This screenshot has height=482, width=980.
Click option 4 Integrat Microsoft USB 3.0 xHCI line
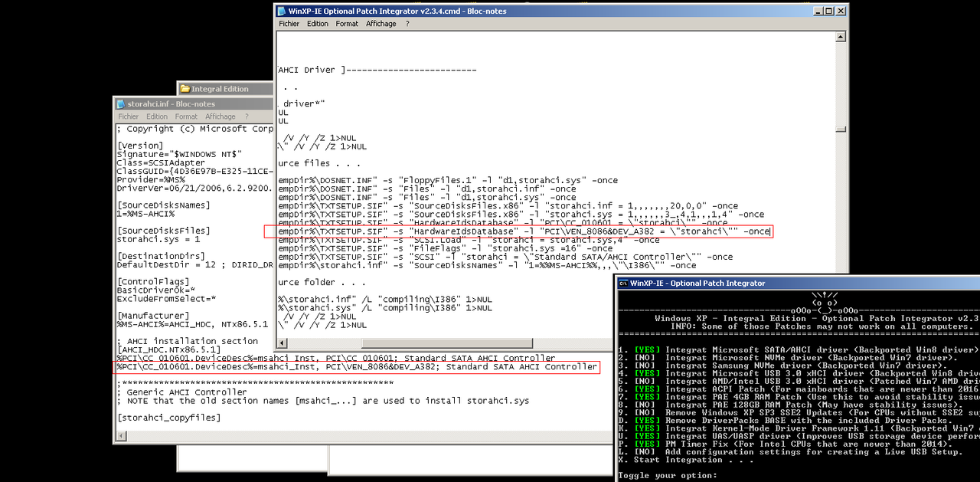(799, 372)
